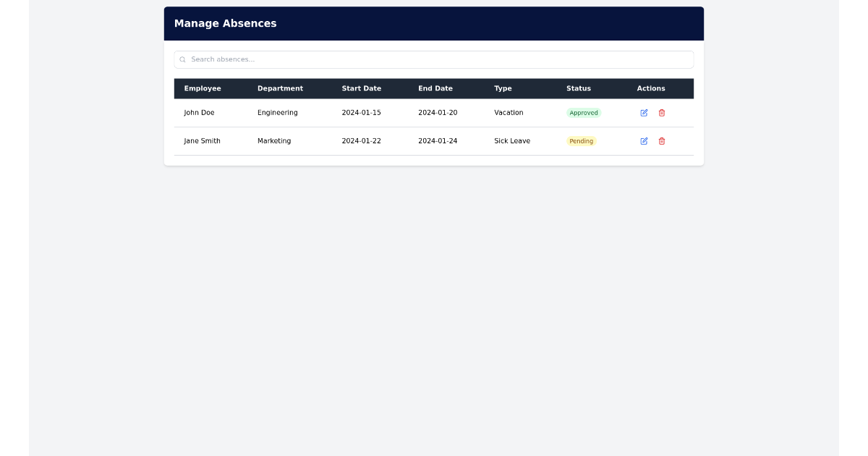This screenshot has height=456, width=868.
Task: Click the magnifying glass search icon
Action: tap(182, 59)
